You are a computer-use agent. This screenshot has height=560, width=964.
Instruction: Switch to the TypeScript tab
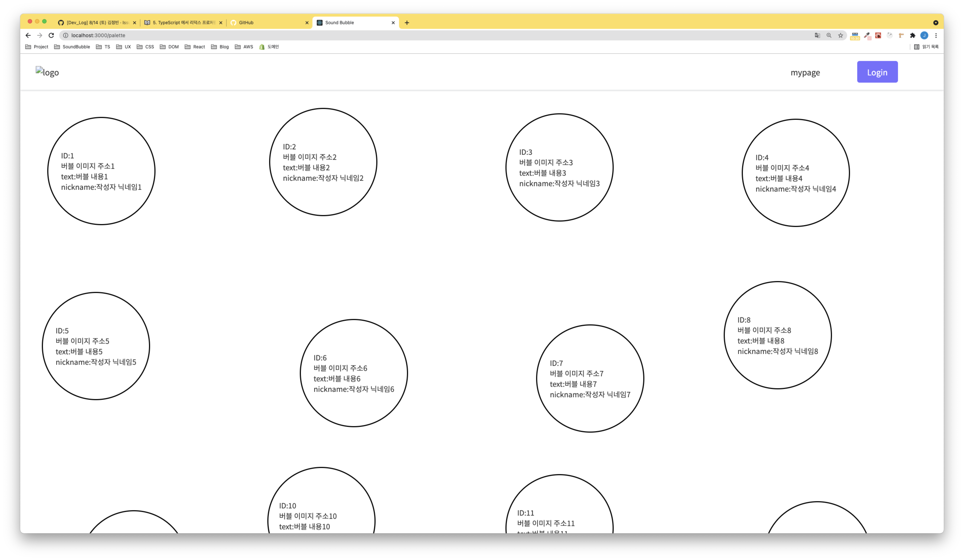click(183, 23)
